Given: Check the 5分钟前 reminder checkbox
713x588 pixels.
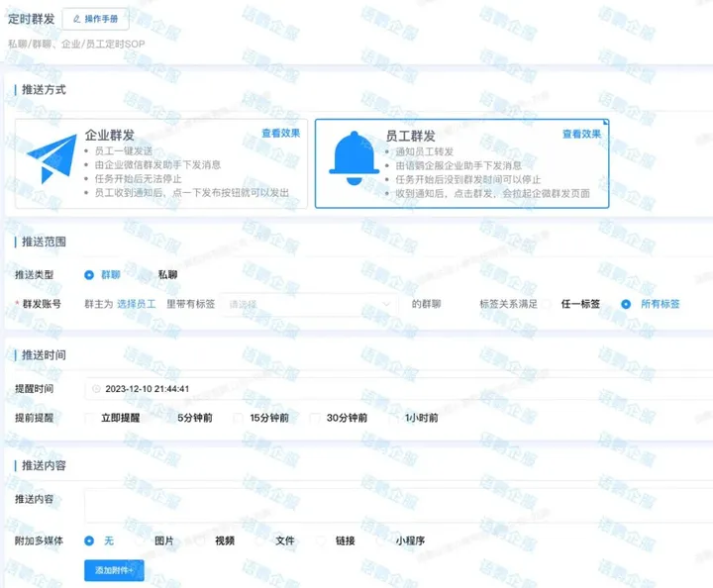Looking at the screenshot, I should pyautogui.click(x=164, y=418).
